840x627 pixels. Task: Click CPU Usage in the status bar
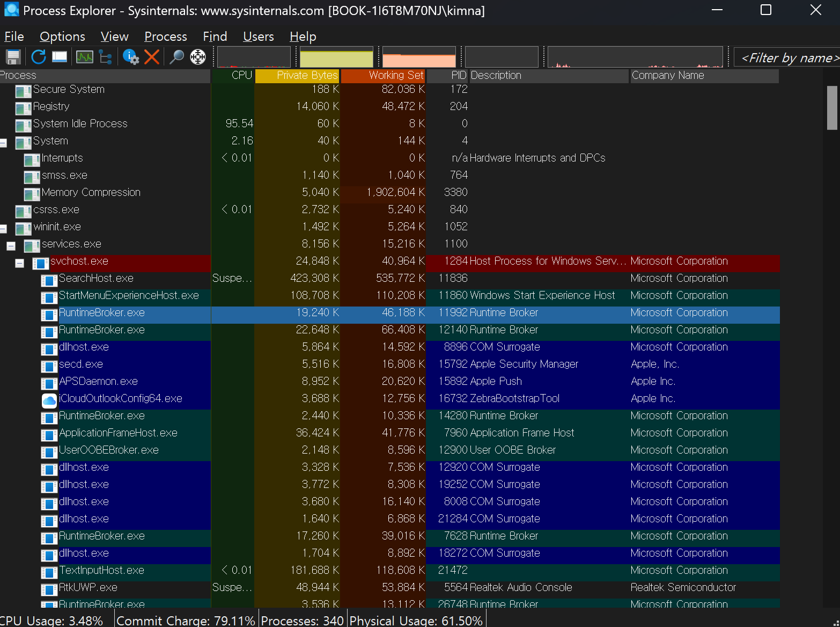click(x=51, y=621)
